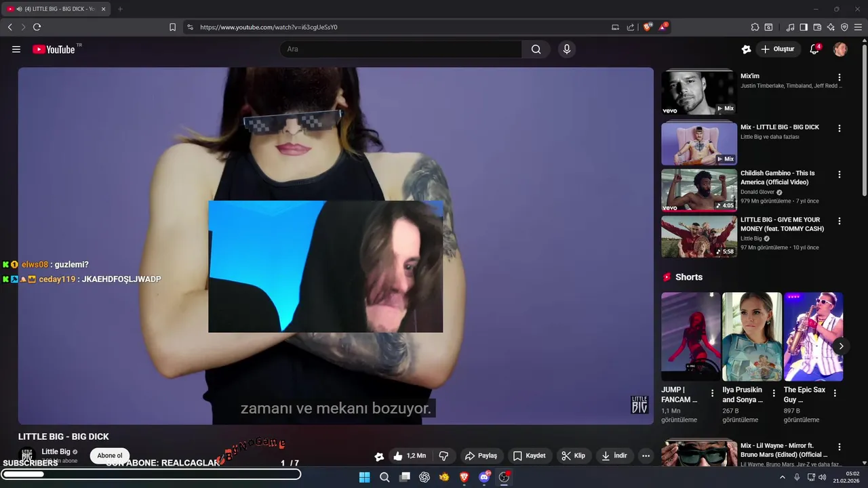Open the JUMP | FANCAM short thumbnail
The image size is (868, 488).
691,337
